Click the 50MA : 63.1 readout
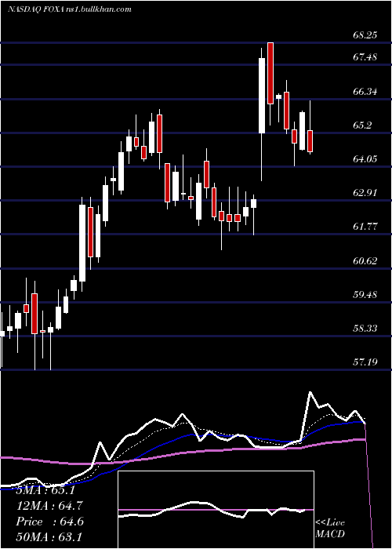Viewport: 392px width, 549px height. (49, 536)
